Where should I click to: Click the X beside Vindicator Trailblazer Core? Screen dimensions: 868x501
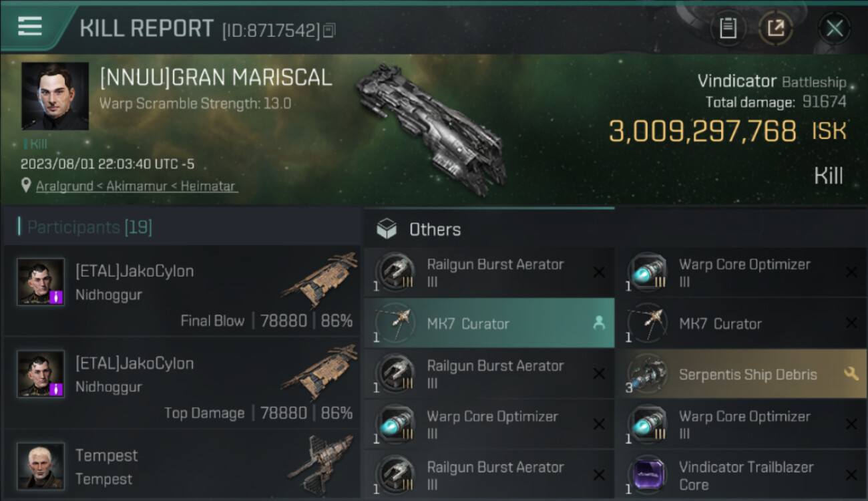click(851, 475)
